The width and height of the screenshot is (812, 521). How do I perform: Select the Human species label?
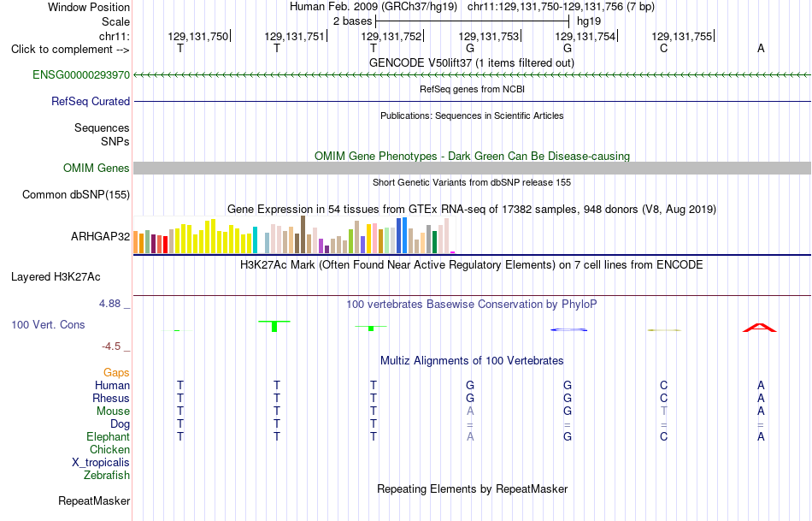(x=112, y=385)
